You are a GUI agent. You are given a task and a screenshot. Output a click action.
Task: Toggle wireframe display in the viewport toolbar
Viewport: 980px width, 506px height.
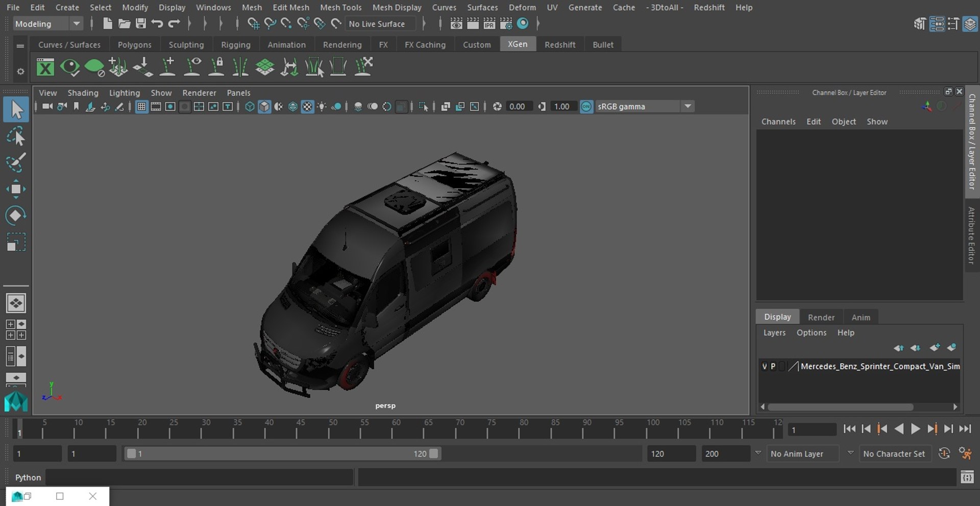(250, 106)
